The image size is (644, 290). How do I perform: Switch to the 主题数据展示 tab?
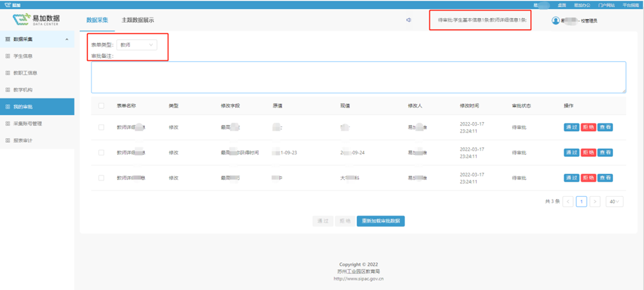click(x=138, y=20)
